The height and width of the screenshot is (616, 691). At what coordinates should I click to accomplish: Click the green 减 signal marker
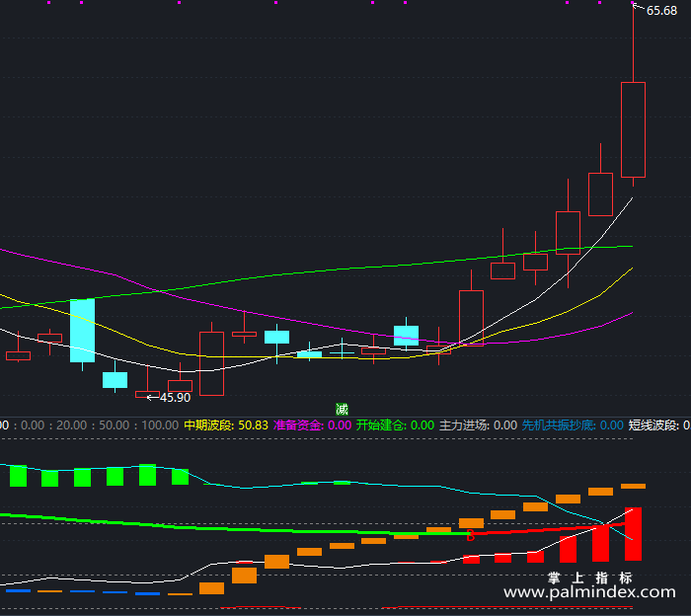pyautogui.click(x=342, y=410)
